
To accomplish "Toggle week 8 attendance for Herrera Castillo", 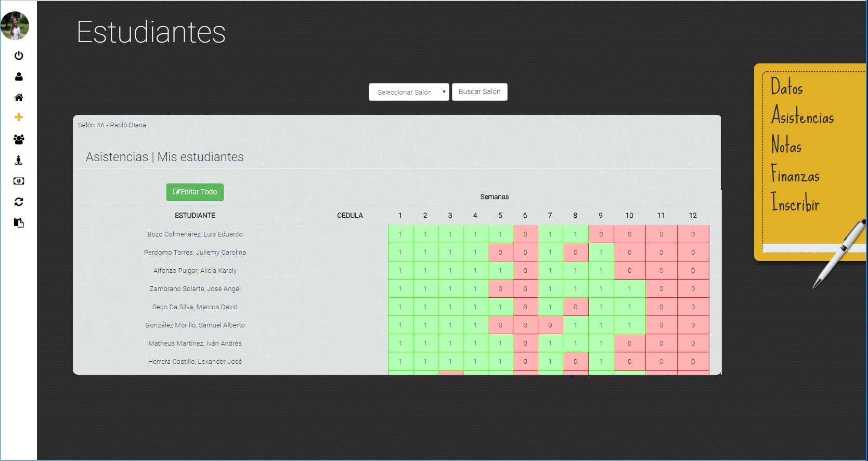I will [575, 362].
